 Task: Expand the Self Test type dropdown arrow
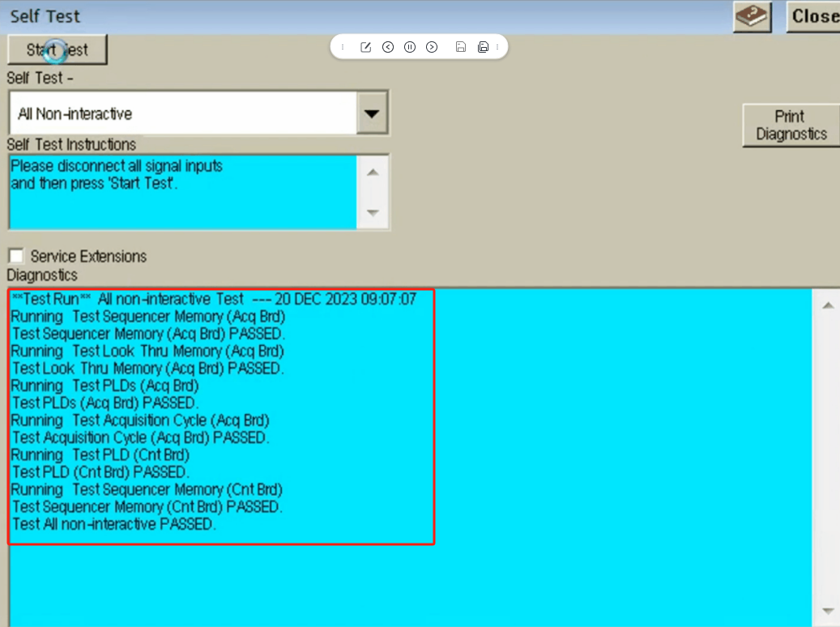372,113
